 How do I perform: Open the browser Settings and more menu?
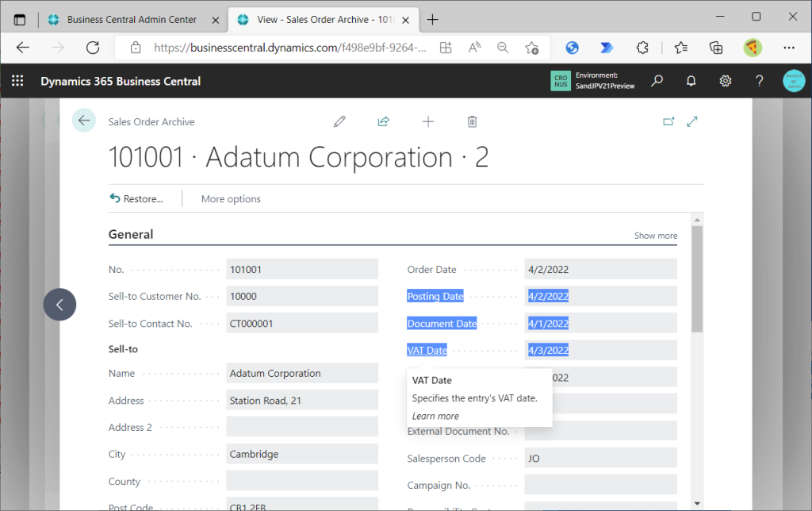789,48
